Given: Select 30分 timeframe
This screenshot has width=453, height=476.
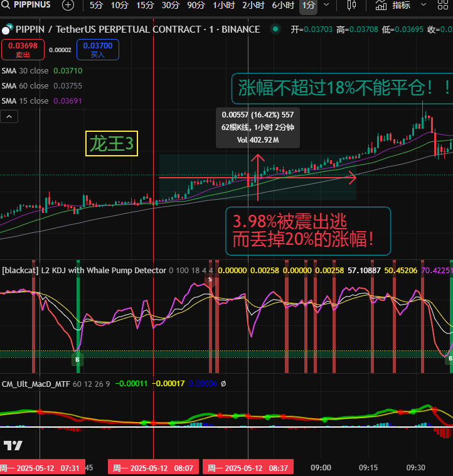Looking at the screenshot, I should pyautogui.click(x=171, y=5).
